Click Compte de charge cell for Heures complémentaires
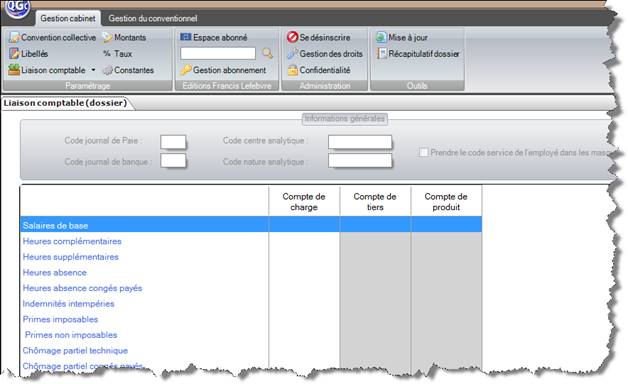 click(304, 241)
